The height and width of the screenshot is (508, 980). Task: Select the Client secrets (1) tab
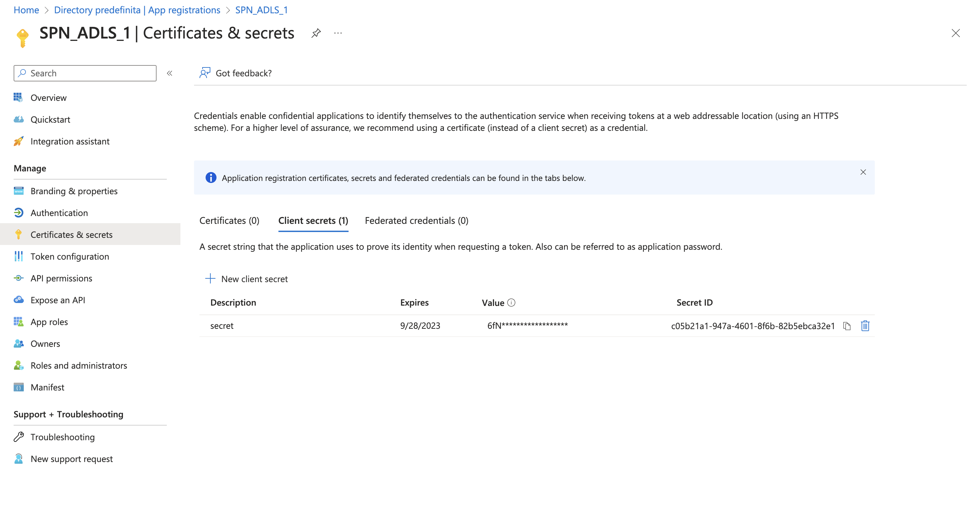(313, 220)
